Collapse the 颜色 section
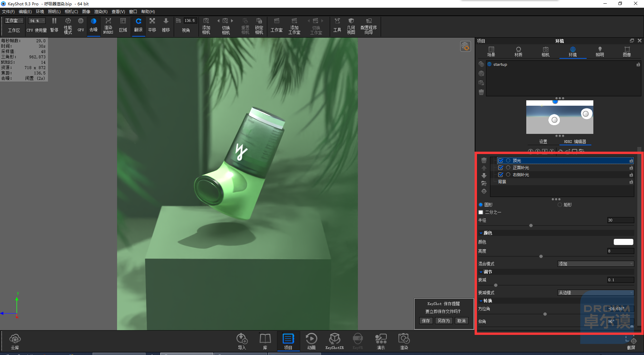 pyautogui.click(x=481, y=233)
